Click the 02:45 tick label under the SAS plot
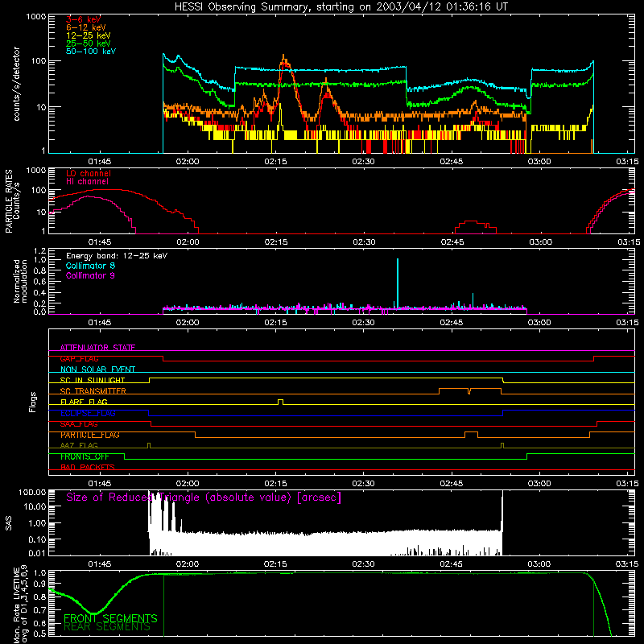 [452, 564]
